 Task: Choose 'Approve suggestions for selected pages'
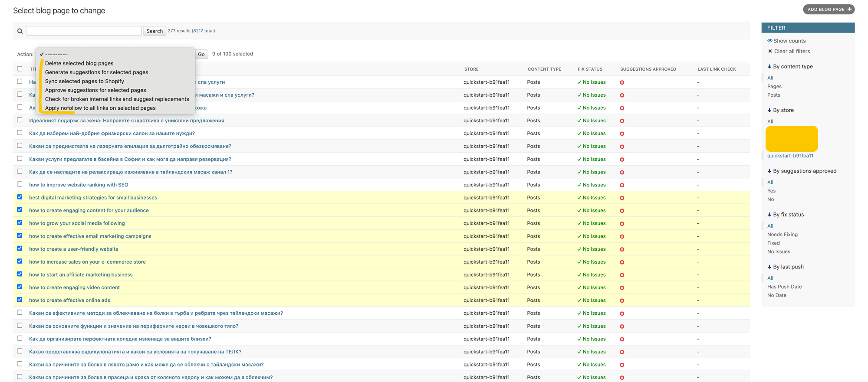115,90
